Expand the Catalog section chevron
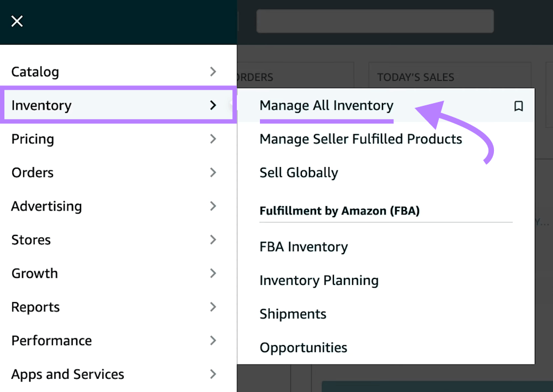Screen dimensions: 553x392 (x=213, y=72)
